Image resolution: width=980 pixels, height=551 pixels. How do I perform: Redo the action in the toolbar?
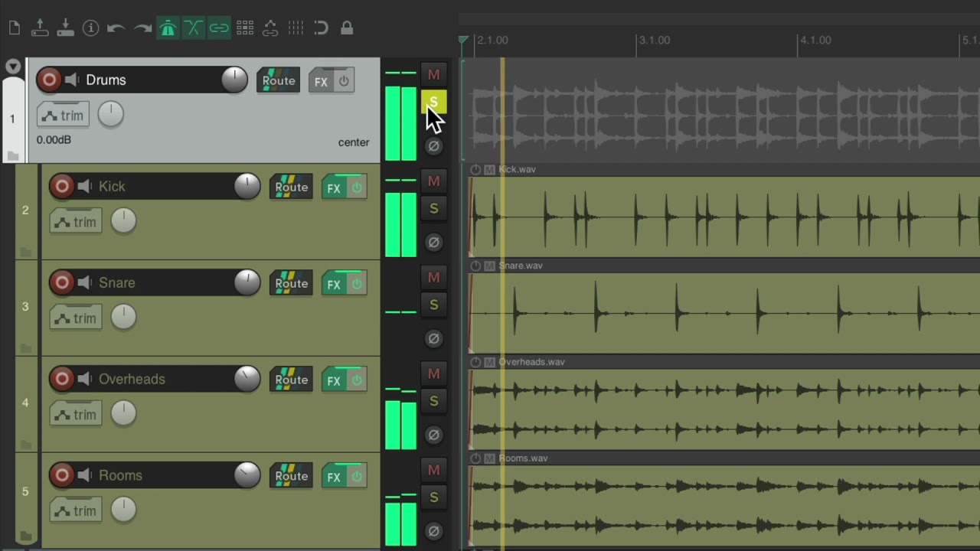tap(142, 28)
